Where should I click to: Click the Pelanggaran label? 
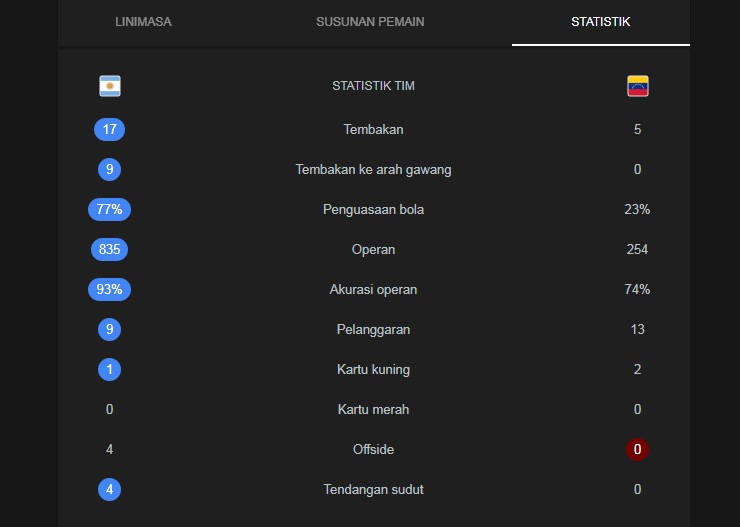pyautogui.click(x=373, y=329)
